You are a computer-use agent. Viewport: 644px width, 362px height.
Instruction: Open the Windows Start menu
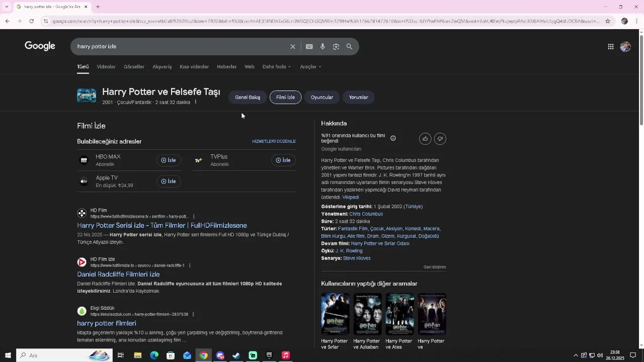pyautogui.click(x=8, y=355)
